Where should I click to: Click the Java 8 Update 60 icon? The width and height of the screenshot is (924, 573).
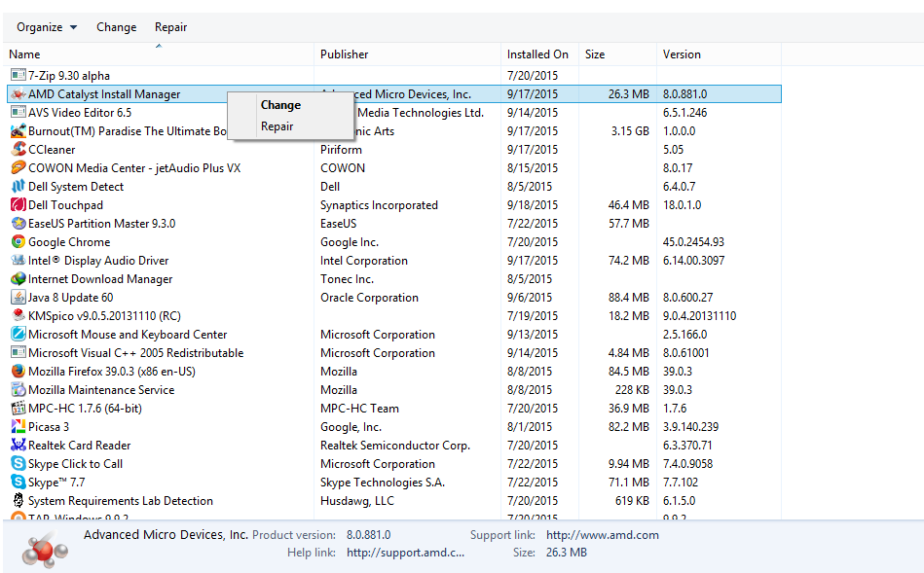click(x=18, y=298)
